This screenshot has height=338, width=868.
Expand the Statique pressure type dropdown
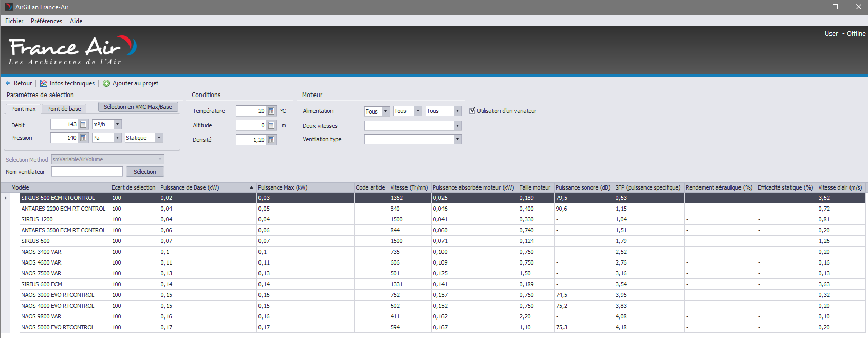[159, 138]
